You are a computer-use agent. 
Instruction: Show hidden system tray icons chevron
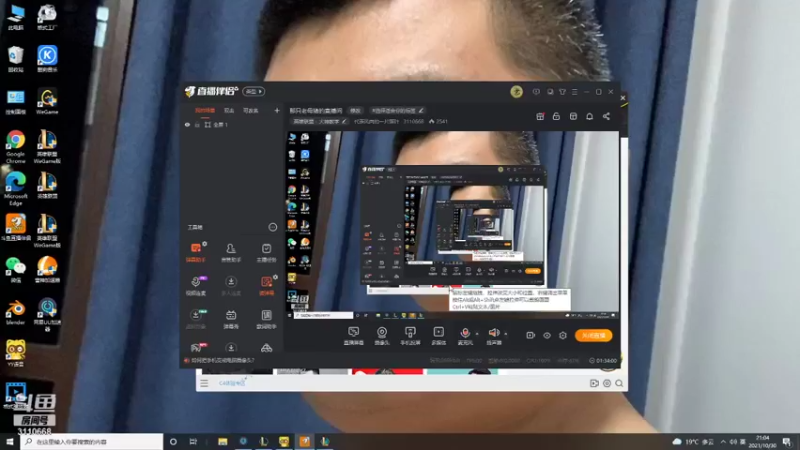723,442
